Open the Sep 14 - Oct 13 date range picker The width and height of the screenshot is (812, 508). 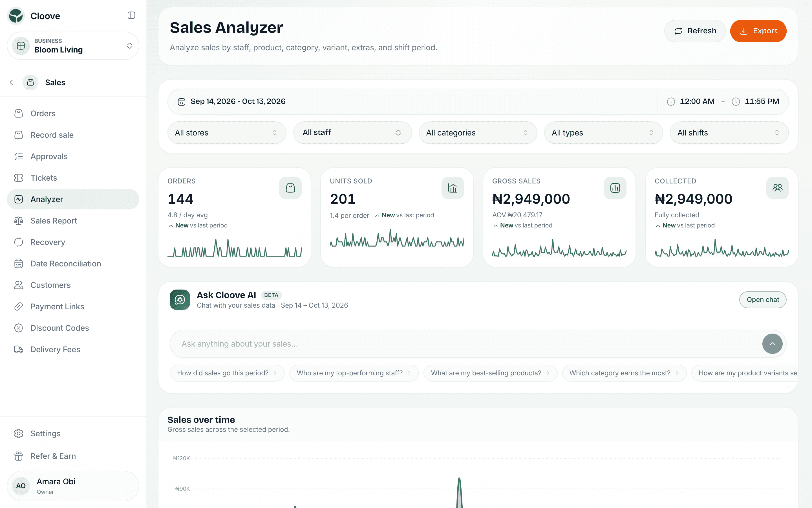click(x=412, y=102)
